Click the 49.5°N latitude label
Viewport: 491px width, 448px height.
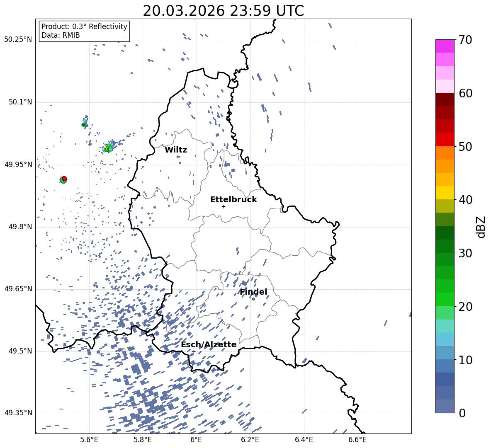pyautogui.click(x=20, y=351)
